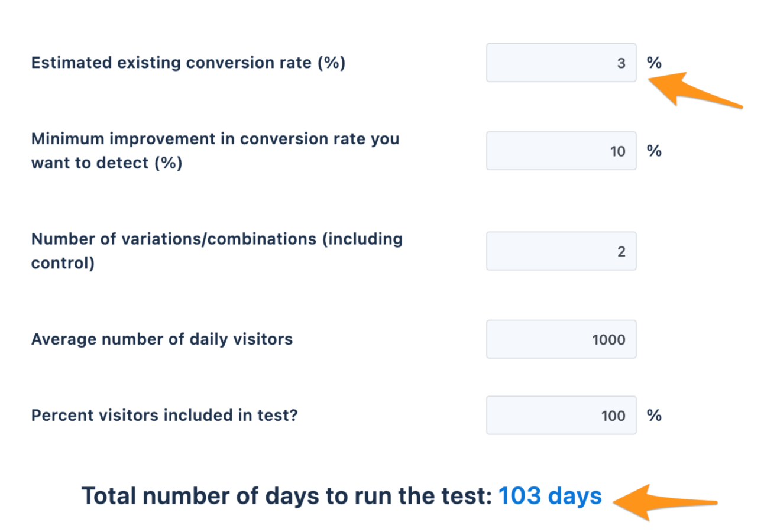Click the "Percent visitors included in test?" label
This screenshot has height=532, width=764.
point(164,416)
